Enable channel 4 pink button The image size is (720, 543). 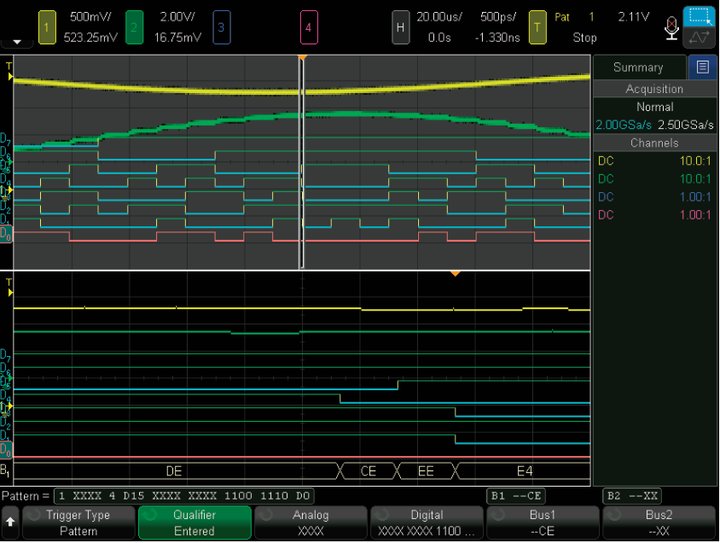(x=309, y=28)
